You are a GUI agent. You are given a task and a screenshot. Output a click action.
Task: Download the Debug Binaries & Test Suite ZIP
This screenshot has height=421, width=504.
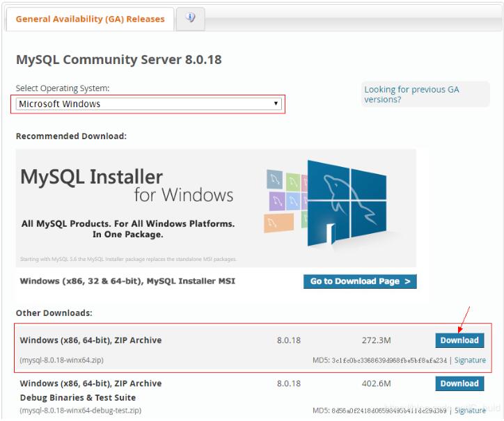coord(459,383)
